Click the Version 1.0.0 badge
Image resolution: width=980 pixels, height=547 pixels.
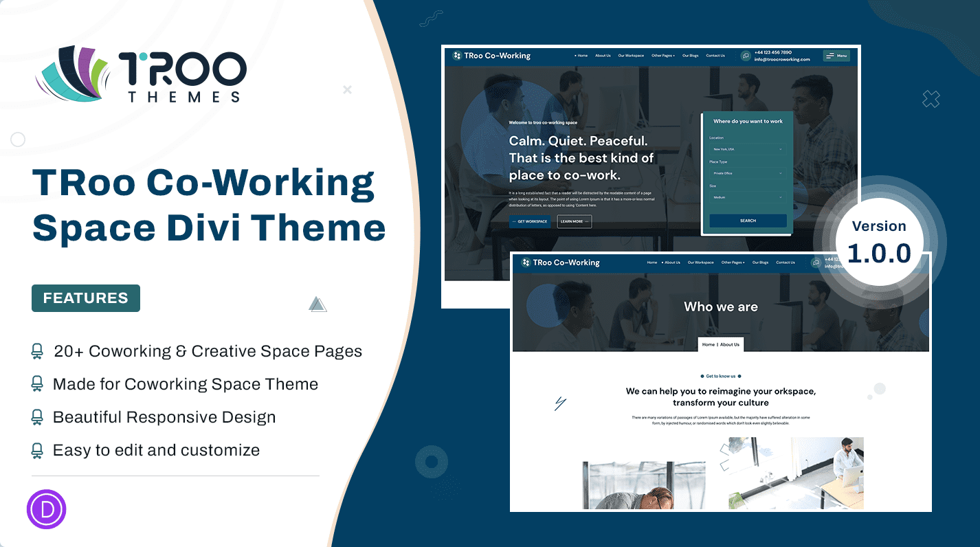[879, 243]
